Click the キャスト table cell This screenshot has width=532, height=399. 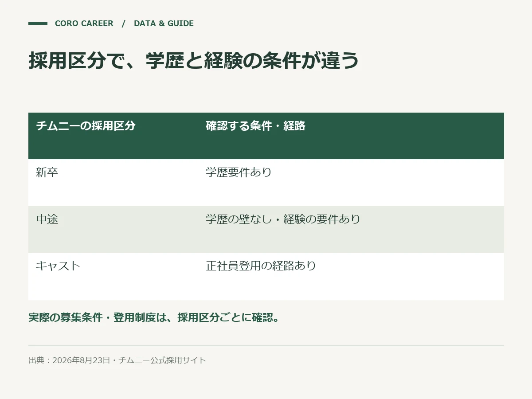pyautogui.click(x=58, y=266)
